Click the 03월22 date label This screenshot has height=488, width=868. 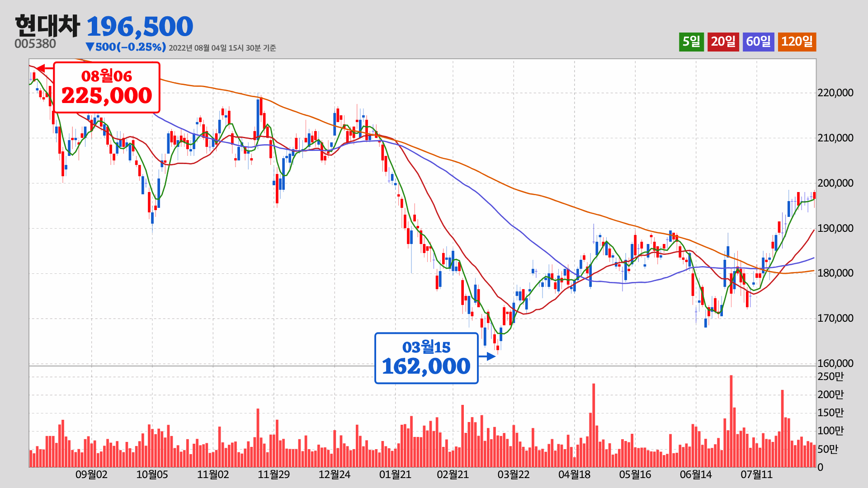click(514, 474)
